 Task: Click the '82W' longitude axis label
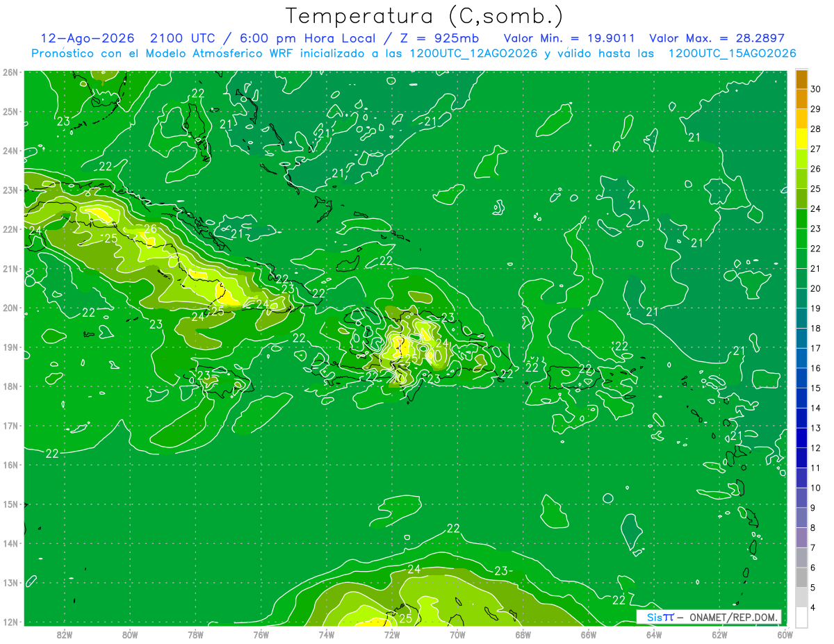65,634
